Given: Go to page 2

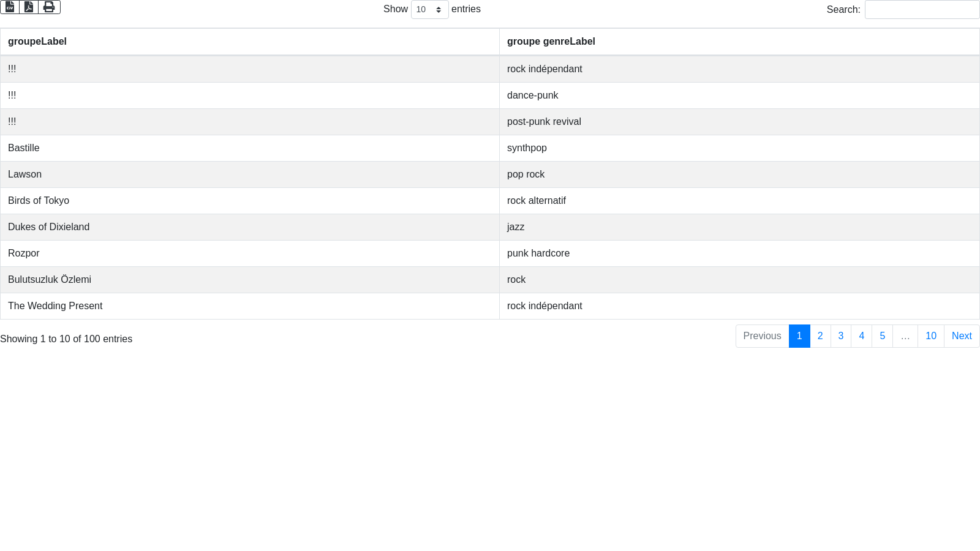Looking at the screenshot, I should point(820,336).
